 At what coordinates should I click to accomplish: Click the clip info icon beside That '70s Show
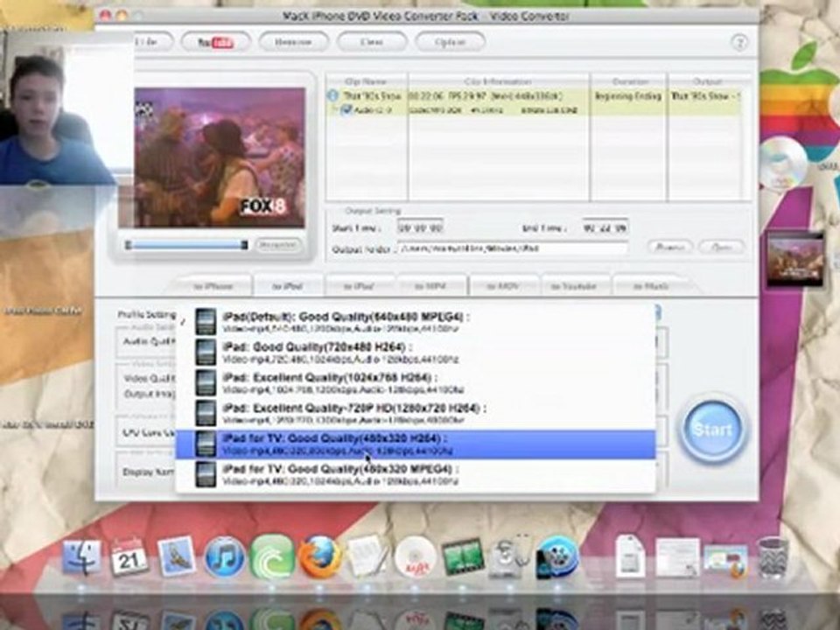pos(332,95)
